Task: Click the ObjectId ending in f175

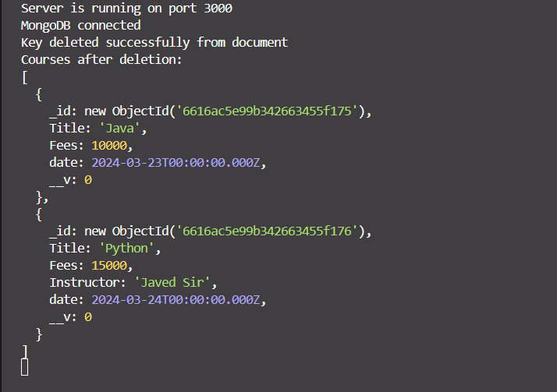Action: [271, 111]
